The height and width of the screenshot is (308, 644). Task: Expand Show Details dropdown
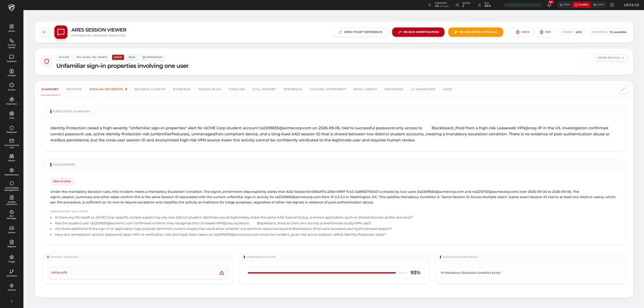pyautogui.click(x=611, y=58)
